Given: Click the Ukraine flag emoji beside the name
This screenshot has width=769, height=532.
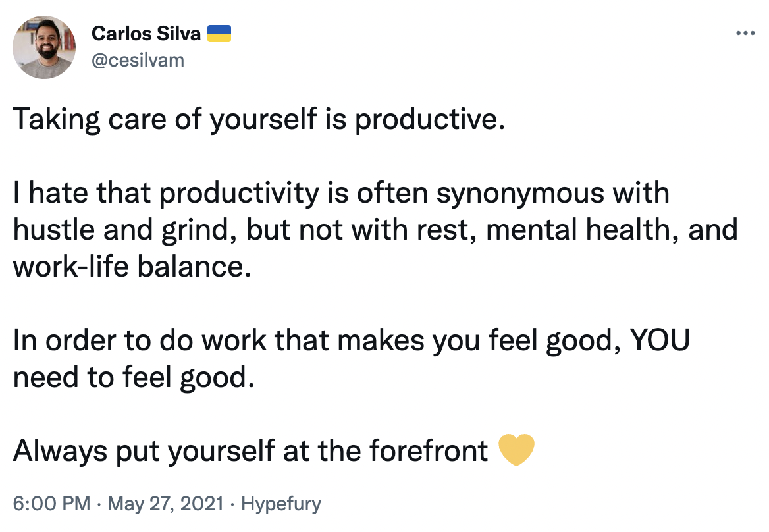Looking at the screenshot, I should [219, 34].
